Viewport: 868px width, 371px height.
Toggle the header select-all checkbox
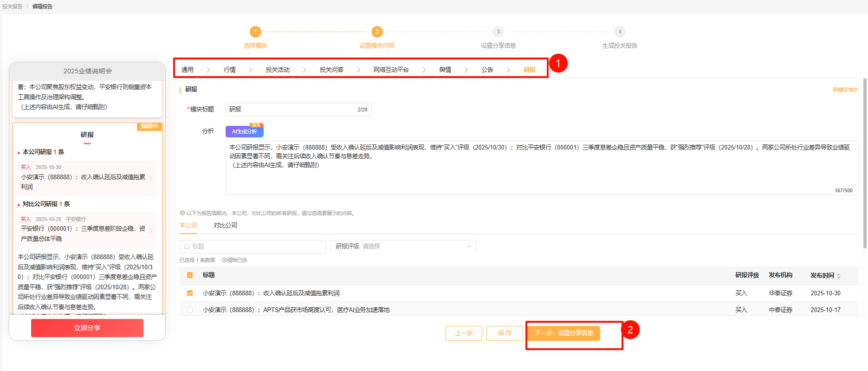[x=190, y=275]
